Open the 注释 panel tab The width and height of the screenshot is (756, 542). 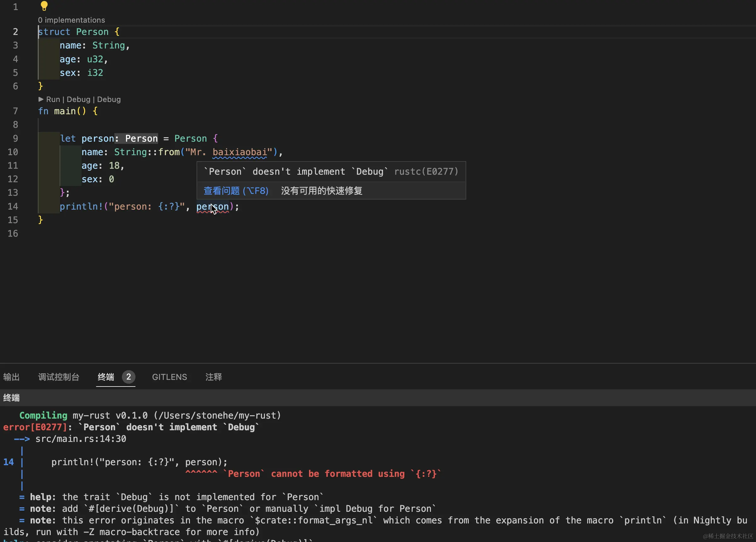[214, 377]
